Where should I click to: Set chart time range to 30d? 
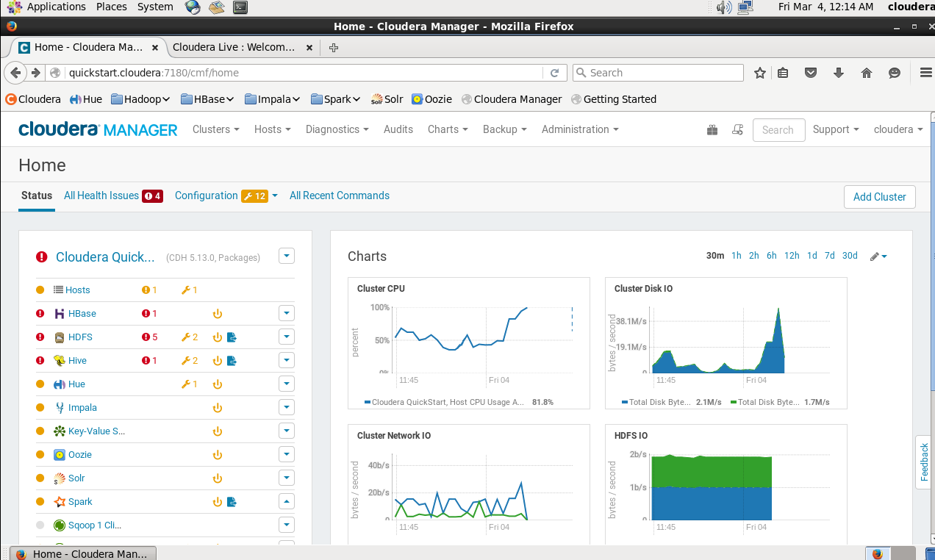click(850, 256)
